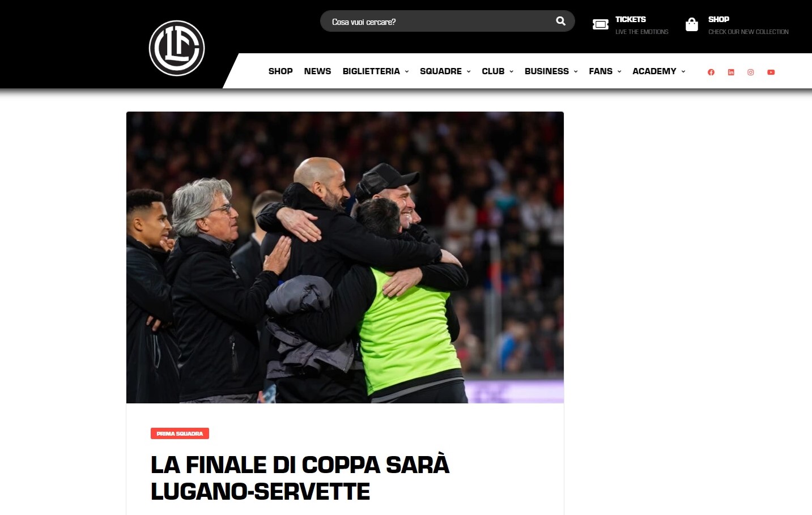Click the search magnifier icon
Screen dimensions: 812x515
(x=560, y=21)
